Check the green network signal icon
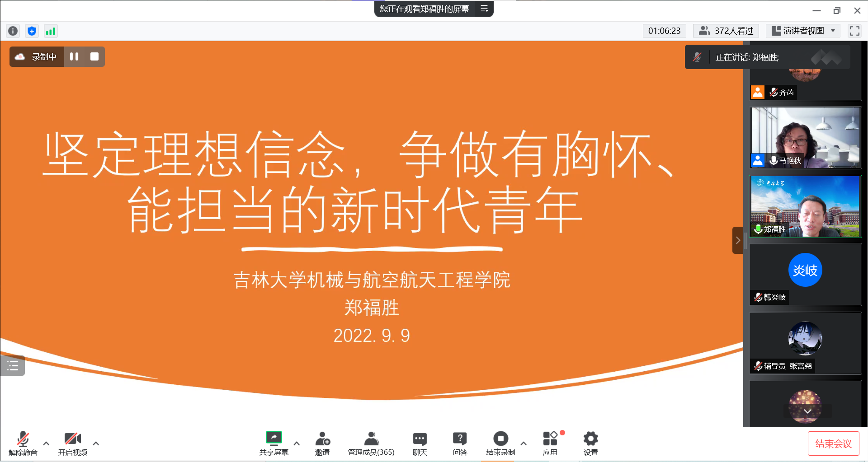 click(x=50, y=31)
